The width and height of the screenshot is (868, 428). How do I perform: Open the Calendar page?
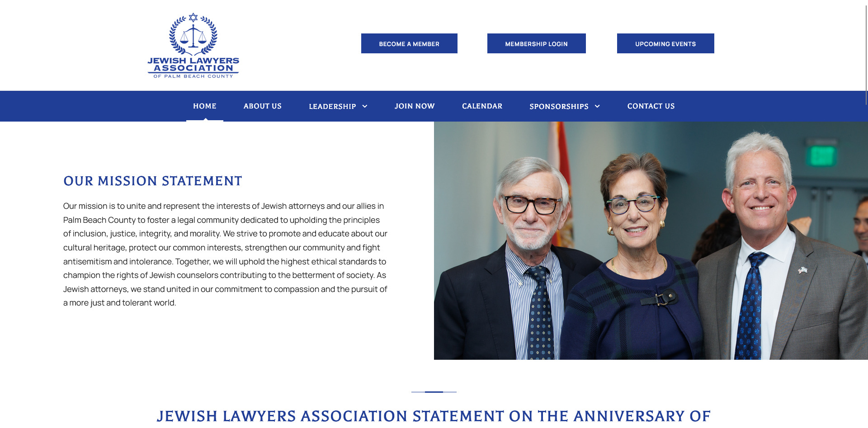pyautogui.click(x=482, y=106)
